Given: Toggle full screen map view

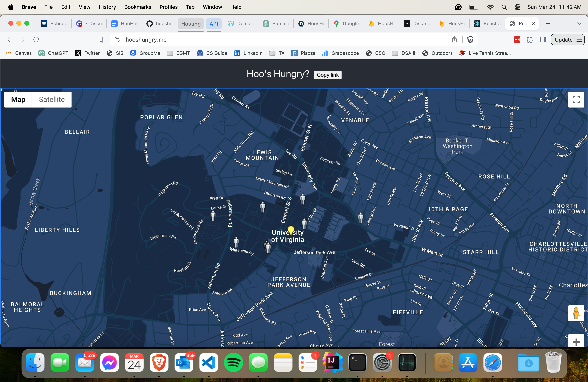Looking at the screenshot, I should tap(576, 99).
